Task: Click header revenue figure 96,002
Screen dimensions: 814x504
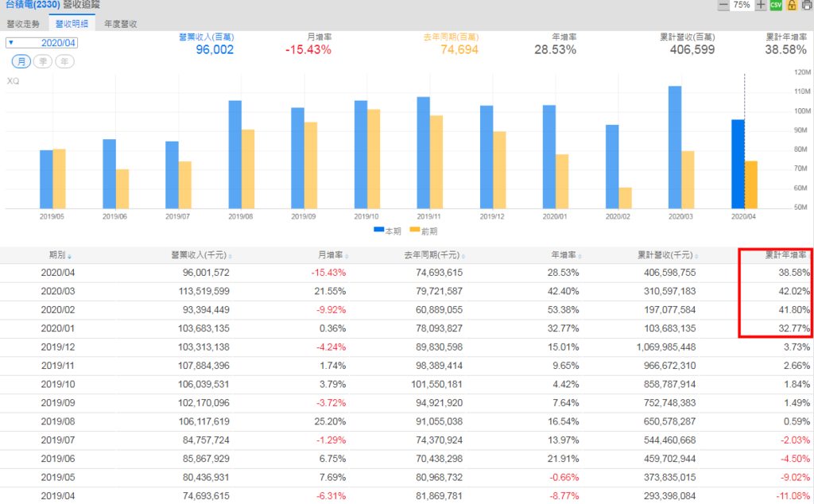Action: (215, 50)
